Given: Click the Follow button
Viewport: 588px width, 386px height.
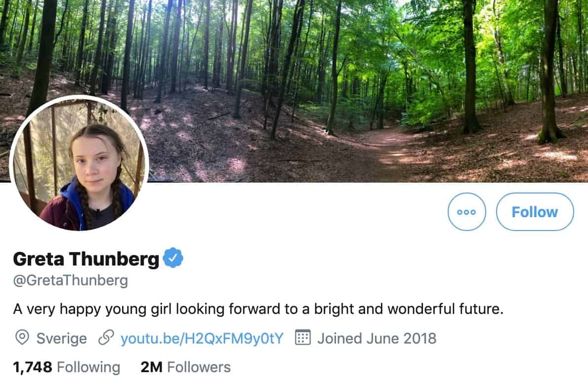Looking at the screenshot, I should click(x=535, y=212).
